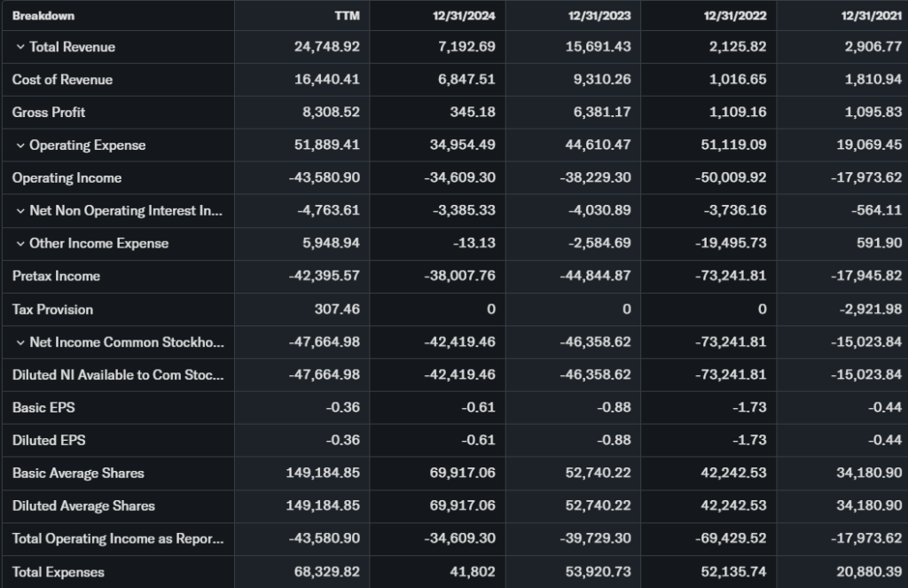Image resolution: width=908 pixels, height=588 pixels.
Task: Select the TTM column header
Action: coord(347,16)
